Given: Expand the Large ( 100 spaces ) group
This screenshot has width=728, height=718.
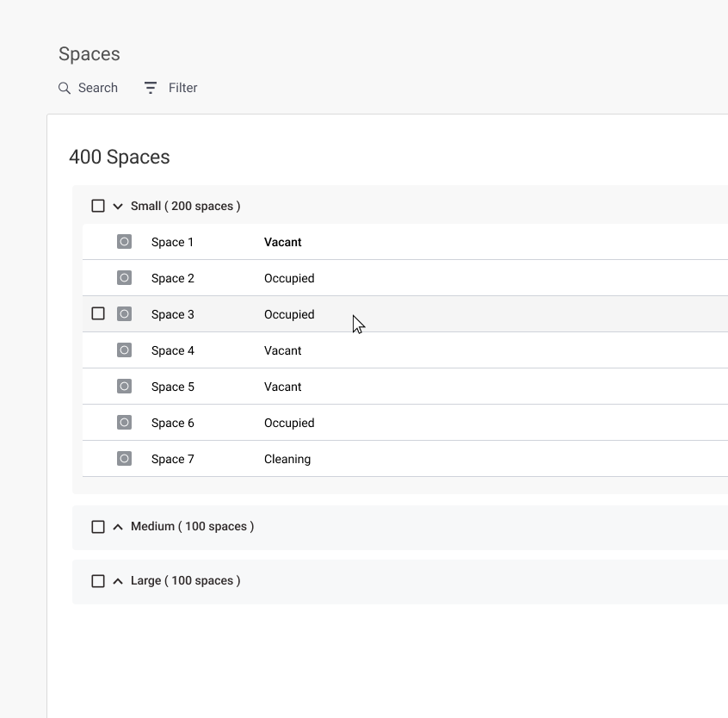Looking at the screenshot, I should (118, 580).
